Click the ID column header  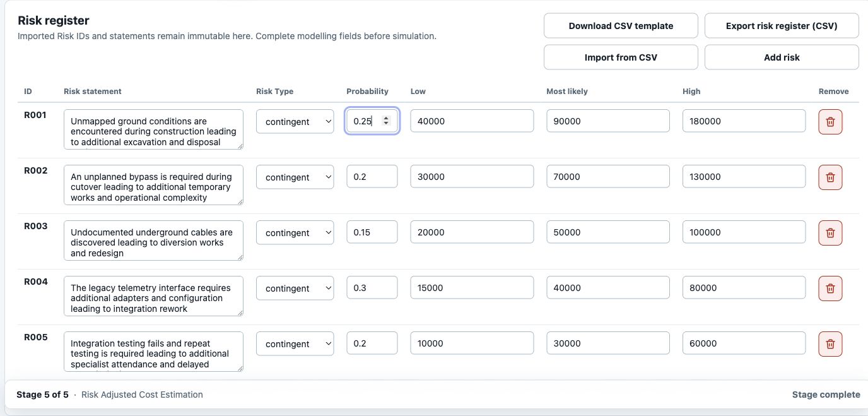pyautogui.click(x=28, y=92)
